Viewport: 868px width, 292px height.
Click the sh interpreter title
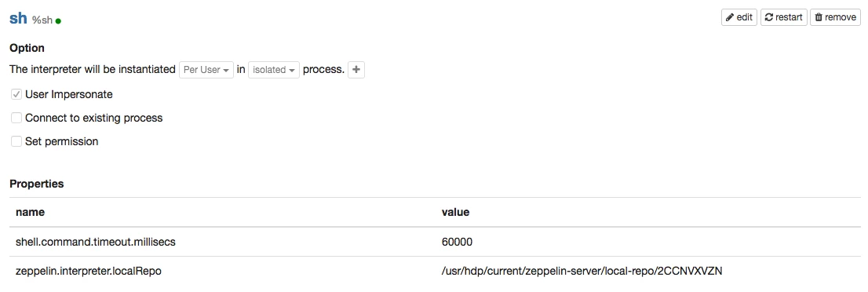(x=18, y=18)
